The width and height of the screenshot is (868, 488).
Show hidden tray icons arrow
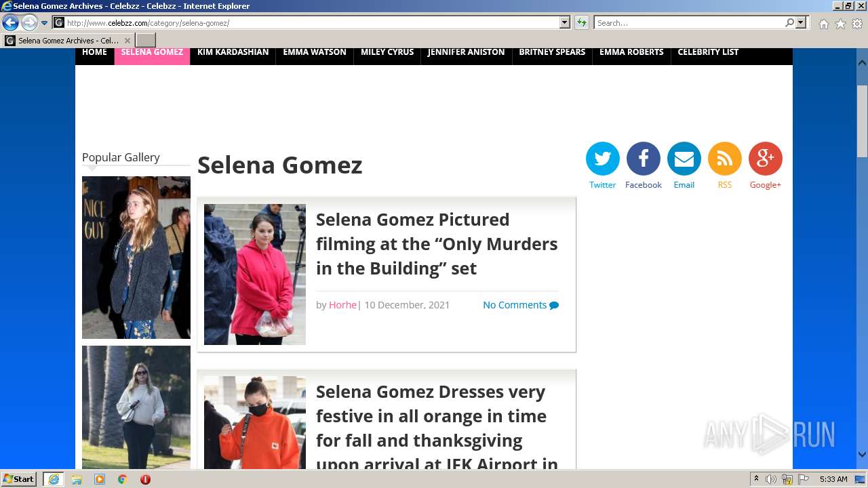756,479
